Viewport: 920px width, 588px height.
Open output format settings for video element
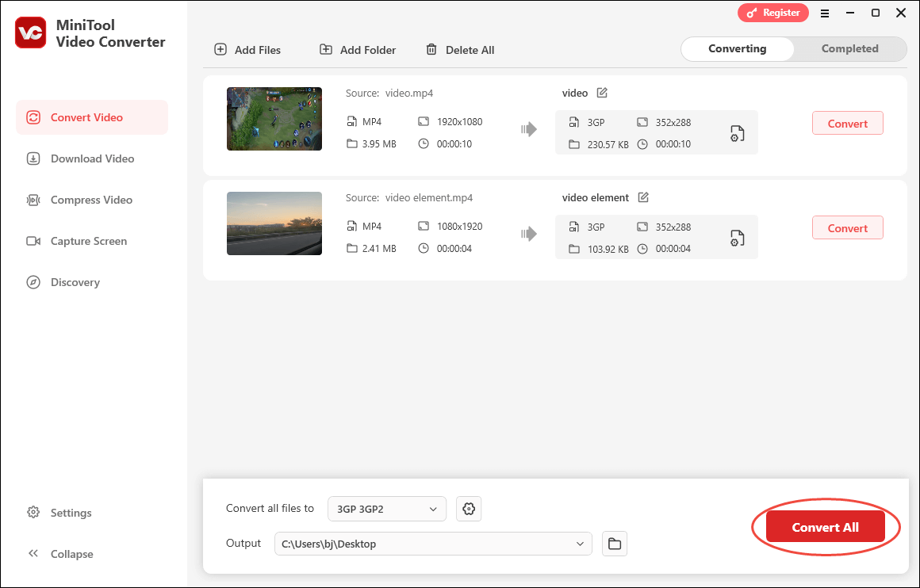(x=737, y=238)
